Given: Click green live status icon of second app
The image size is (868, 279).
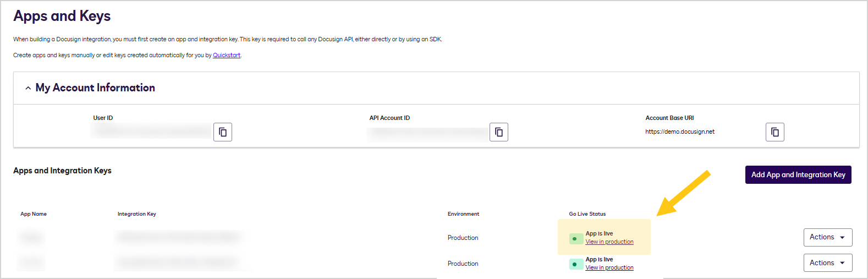Looking at the screenshot, I should (576, 265).
